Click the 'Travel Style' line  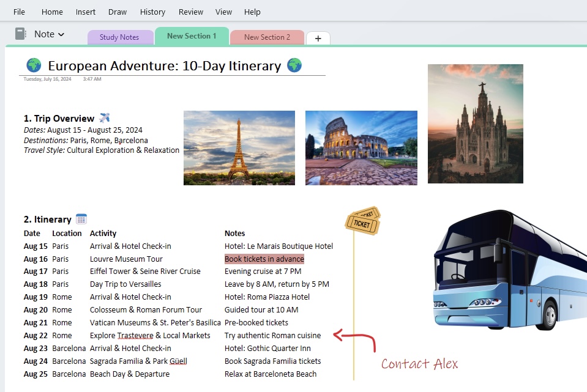pyautogui.click(x=102, y=150)
